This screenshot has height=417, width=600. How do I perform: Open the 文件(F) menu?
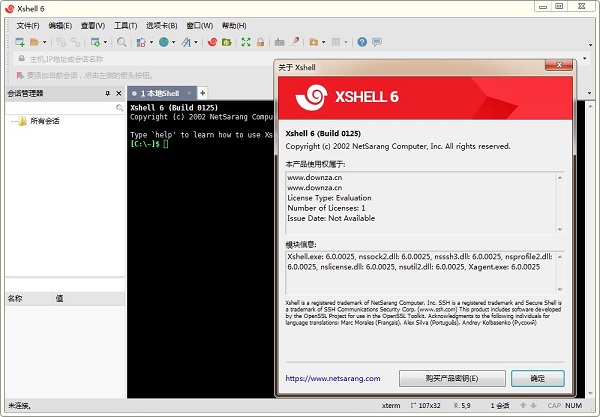tap(27, 24)
